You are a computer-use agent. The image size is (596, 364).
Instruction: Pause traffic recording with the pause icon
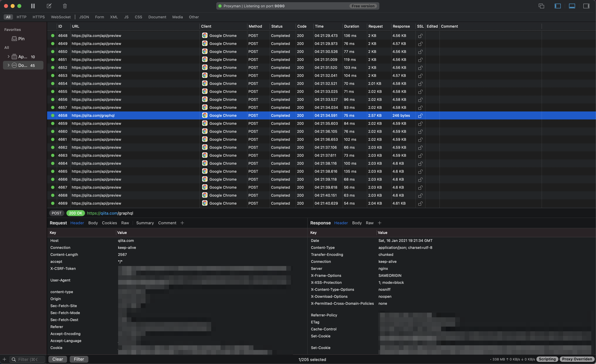pyautogui.click(x=33, y=6)
